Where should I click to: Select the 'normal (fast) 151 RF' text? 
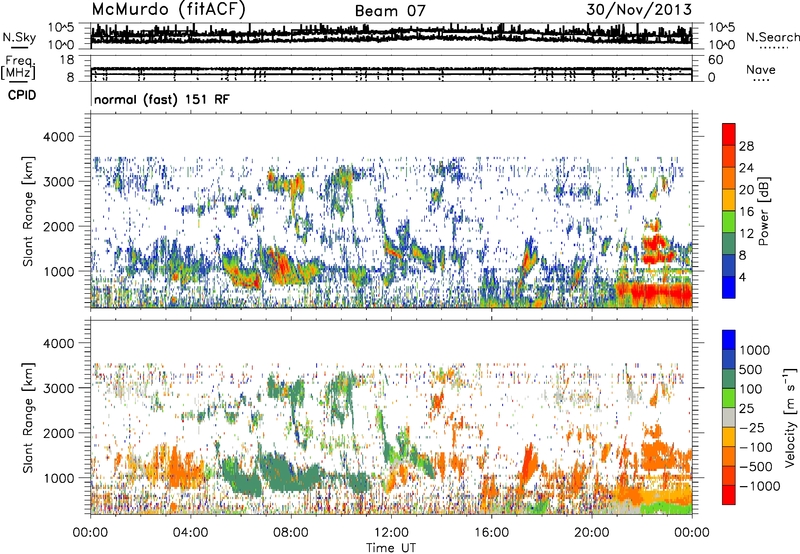pyautogui.click(x=162, y=99)
